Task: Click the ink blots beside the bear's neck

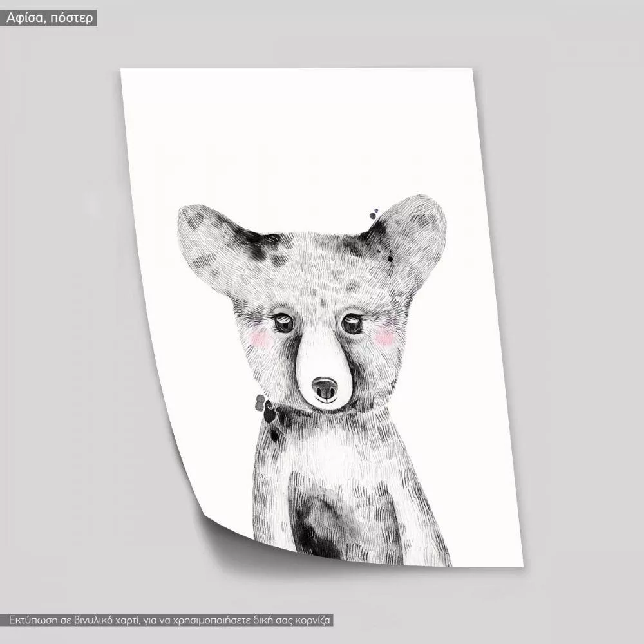Action: pyautogui.click(x=265, y=408)
